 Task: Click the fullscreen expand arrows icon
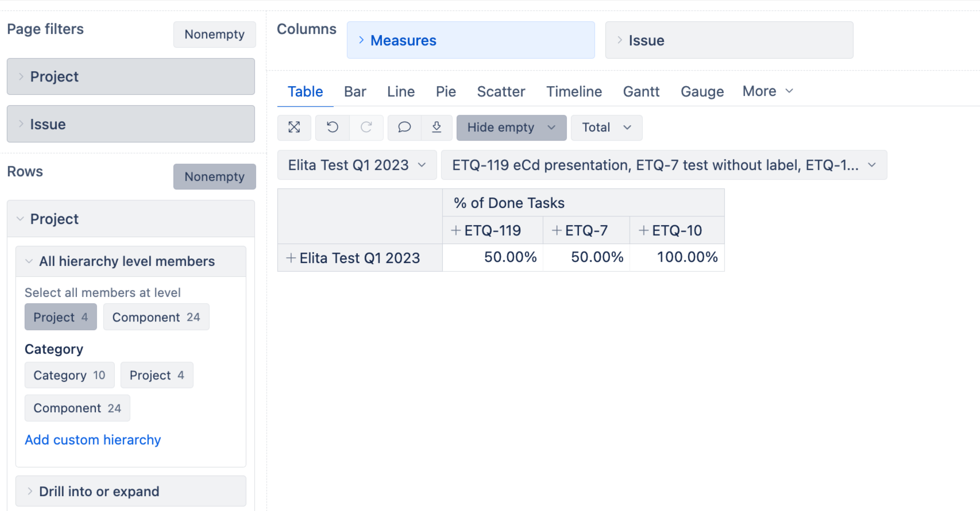point(294,127)
